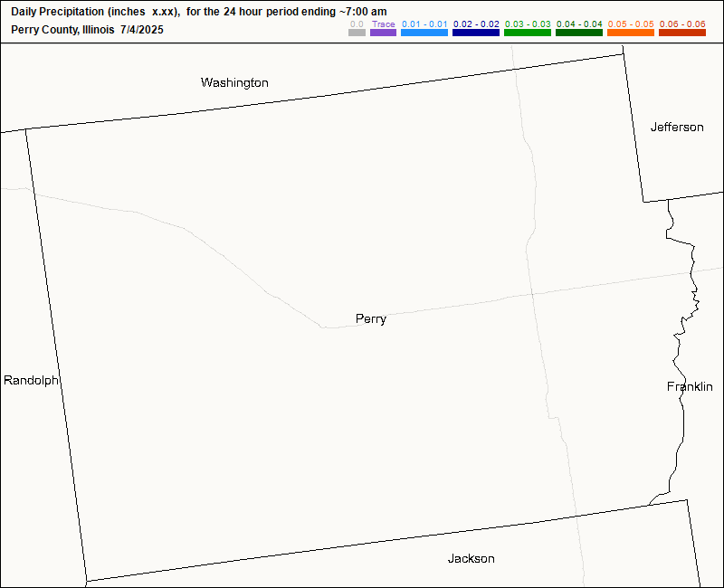Screen dimensions: 724x588
Task: Click the Perry County, Illinois 7/4/2025 subtitle
Action: pyautogui.click(x=87, y=30)
